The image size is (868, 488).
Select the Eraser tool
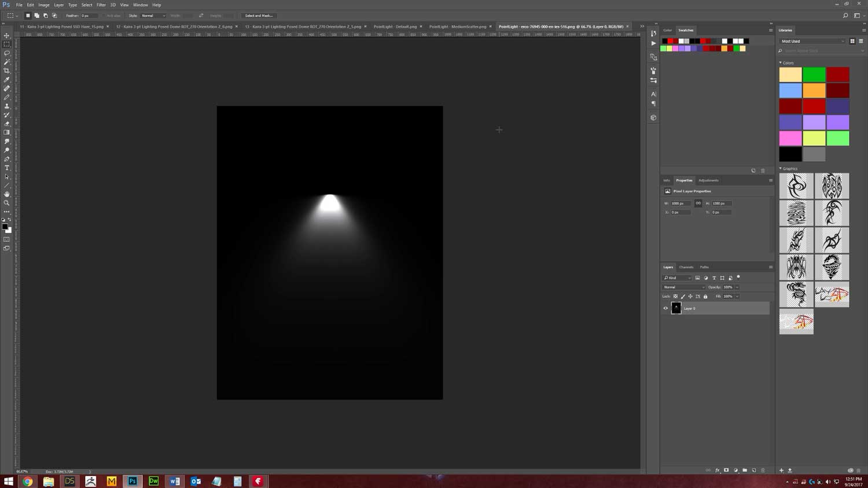(7, 124)
